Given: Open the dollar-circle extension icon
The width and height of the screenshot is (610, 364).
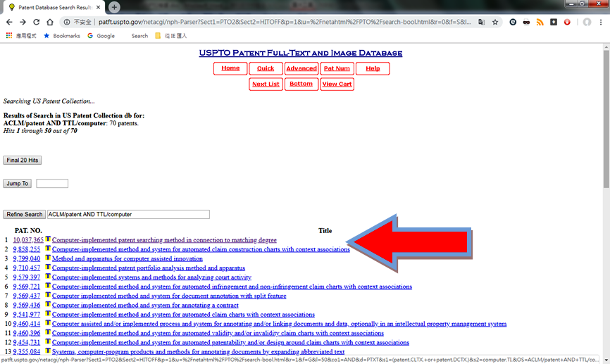Looking at the screenshot, I should 513,22.
